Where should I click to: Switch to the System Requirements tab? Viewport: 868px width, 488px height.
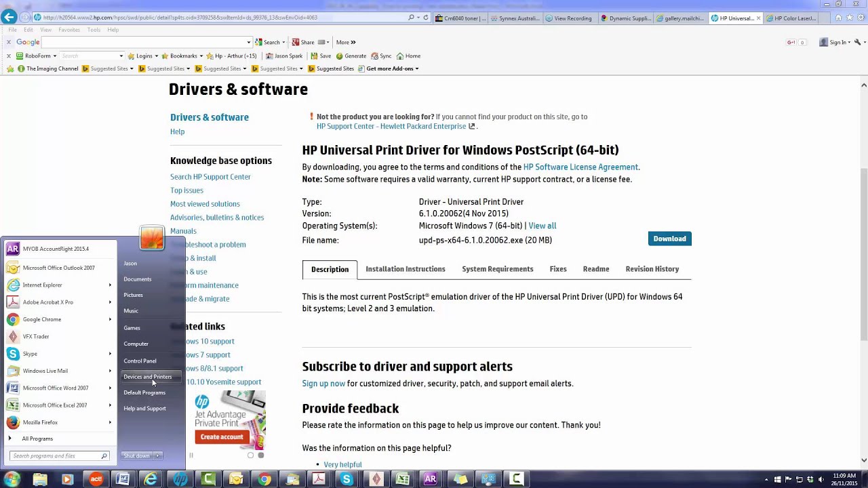(x=498, y=269)
